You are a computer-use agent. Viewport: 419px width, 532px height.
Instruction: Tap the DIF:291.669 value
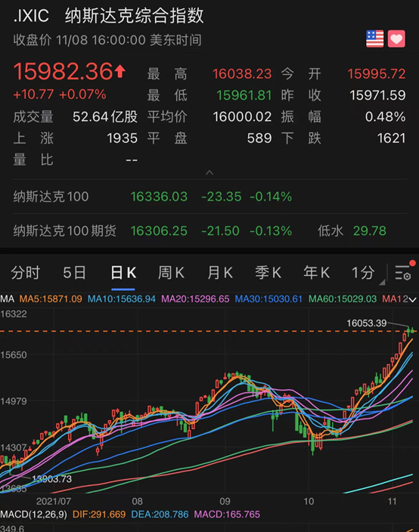99,515
